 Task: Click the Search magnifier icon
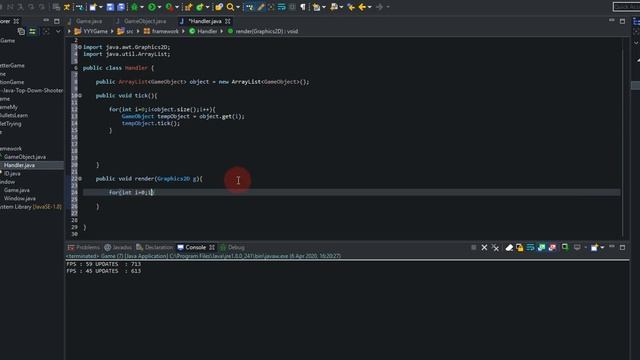231,7
